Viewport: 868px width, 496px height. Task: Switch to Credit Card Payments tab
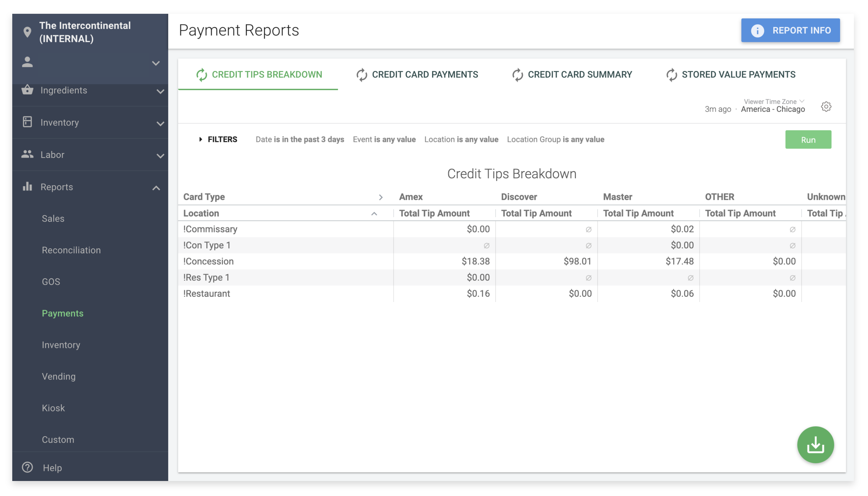click(x=417, y=74)
